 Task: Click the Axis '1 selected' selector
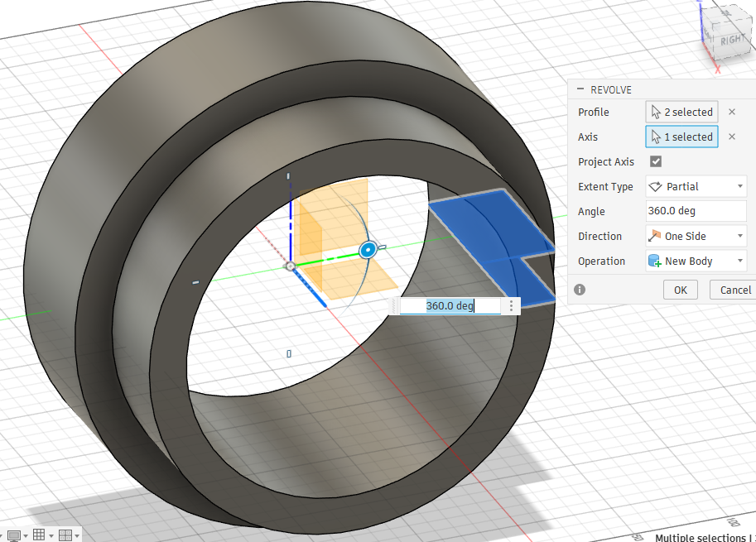(681, 137)
